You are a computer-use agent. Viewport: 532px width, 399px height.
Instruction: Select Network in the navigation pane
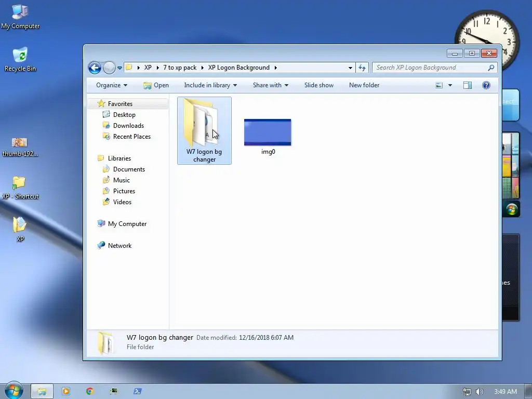click(x=119, y=246)
